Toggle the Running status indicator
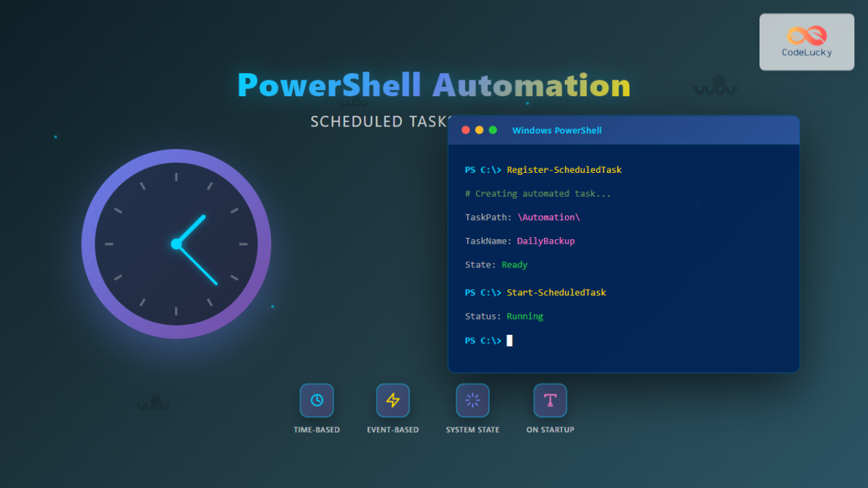Screen dimensions: 868x488 pos(524,316)
